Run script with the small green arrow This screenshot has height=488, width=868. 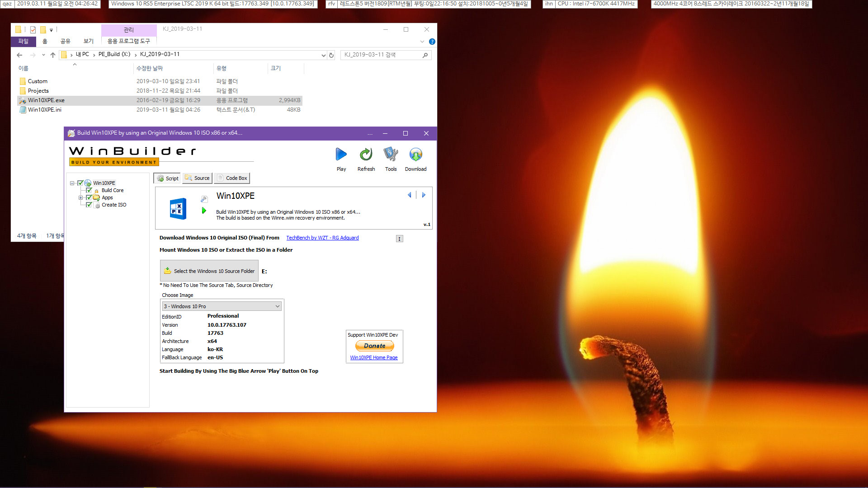click(204, 211)
